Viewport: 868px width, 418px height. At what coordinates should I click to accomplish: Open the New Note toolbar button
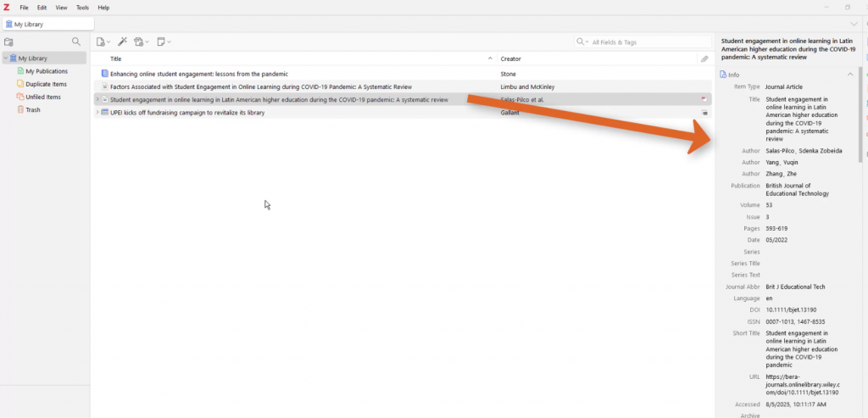coord(163,42)
